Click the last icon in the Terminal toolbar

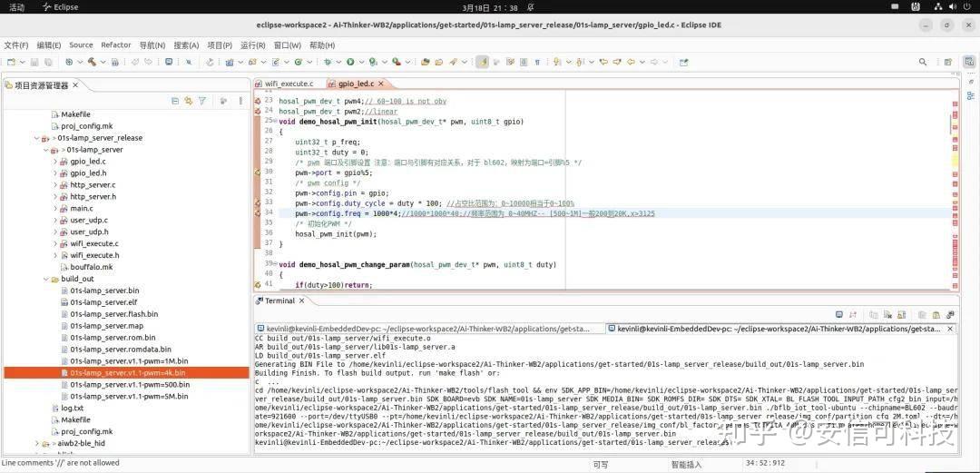pyautogui.click(x=951, y=315)
